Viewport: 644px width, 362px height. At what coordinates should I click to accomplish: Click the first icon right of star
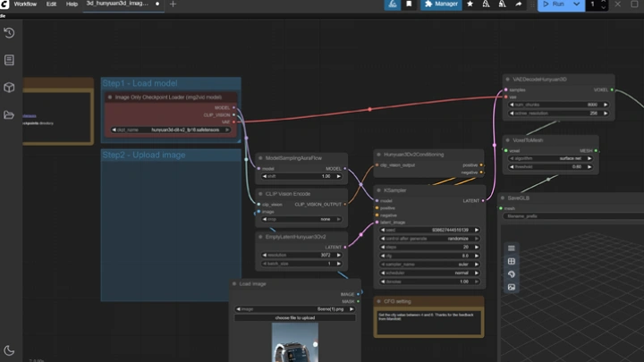487,4
